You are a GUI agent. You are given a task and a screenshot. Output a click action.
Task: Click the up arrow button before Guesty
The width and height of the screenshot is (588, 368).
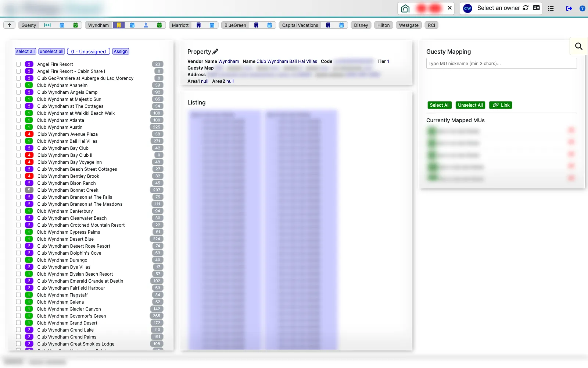[9, 25]
